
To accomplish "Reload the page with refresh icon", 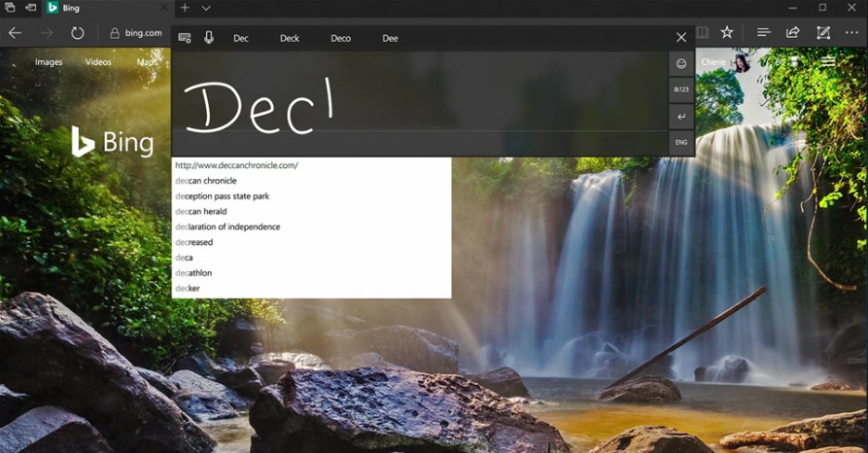I will 78,33.
